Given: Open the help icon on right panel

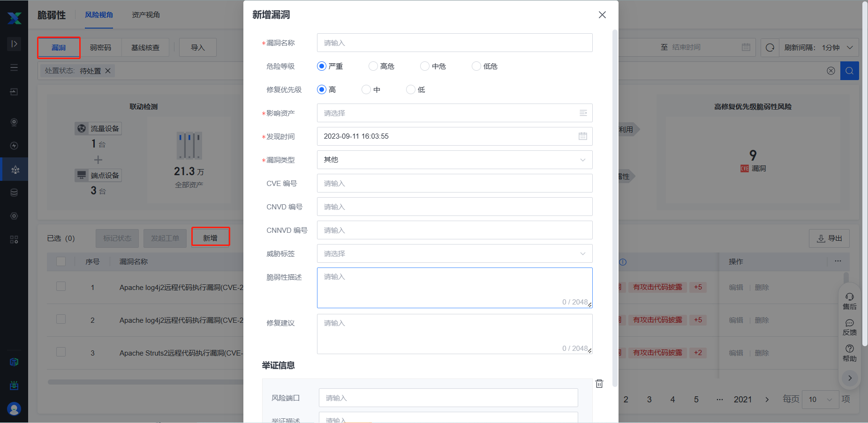Looking at the screenshot, I should click(849, 353).
